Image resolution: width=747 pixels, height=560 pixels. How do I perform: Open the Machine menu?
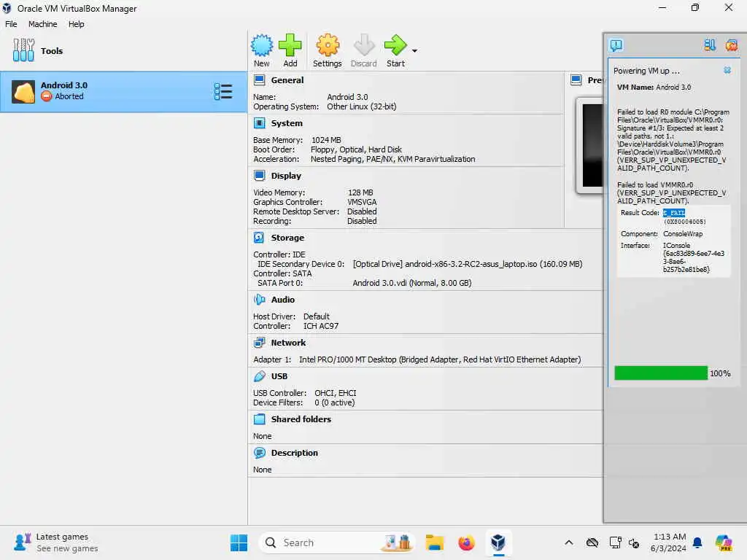(42, 24)
